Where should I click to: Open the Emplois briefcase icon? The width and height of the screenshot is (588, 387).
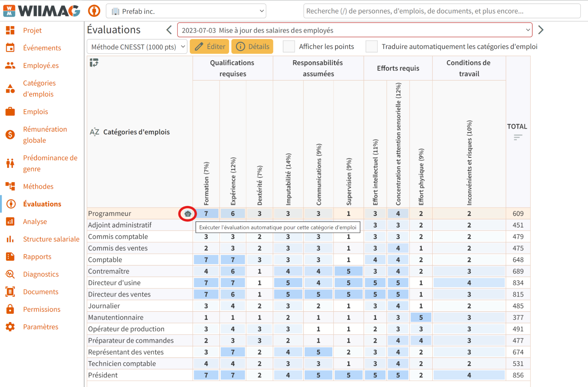[x=10, y=112]
